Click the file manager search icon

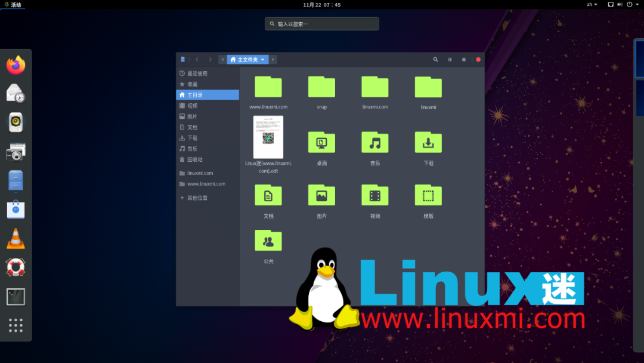(x=435, y=60)
